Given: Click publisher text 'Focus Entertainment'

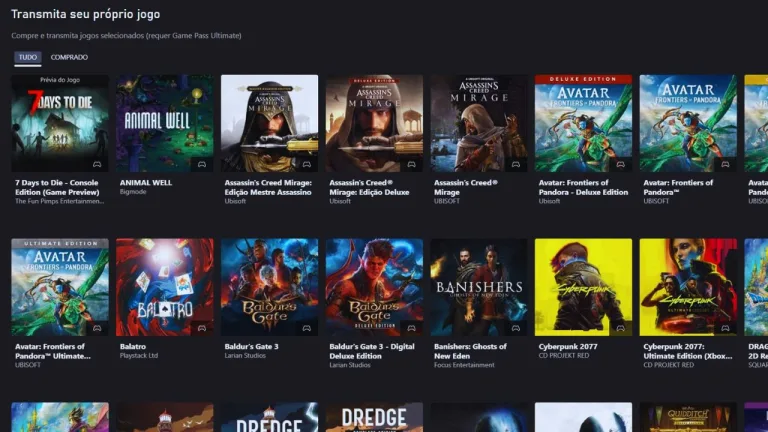Looking at the screenshot, I should click(464, 365).
